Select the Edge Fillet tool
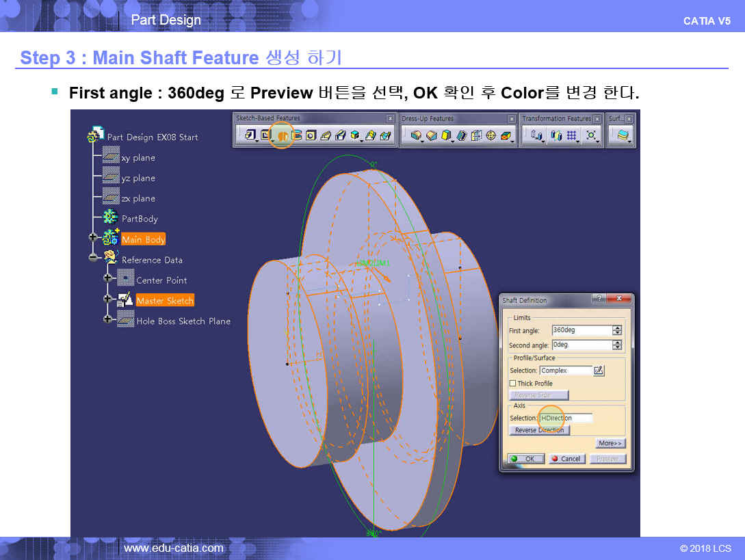 [416, 135]
